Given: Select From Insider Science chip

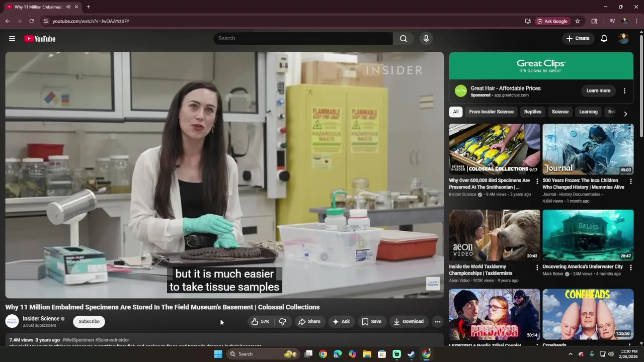Looking at the screenshot, I should coord(492,112).
